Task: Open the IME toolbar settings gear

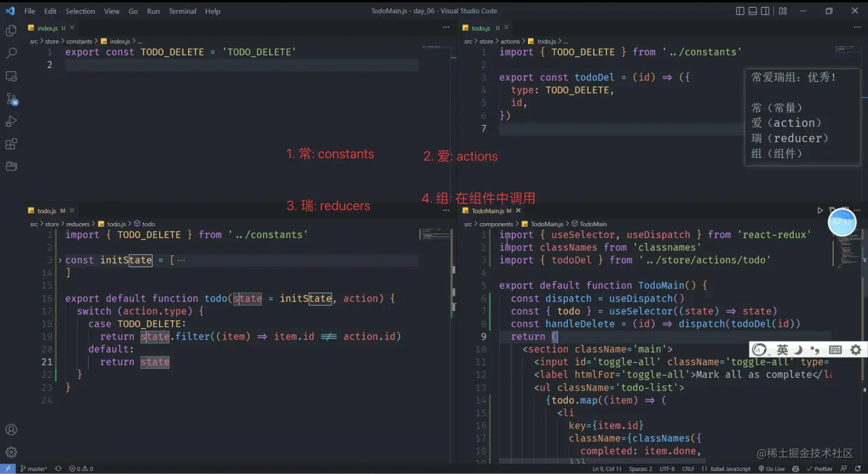Action: (x=855, y=350)
